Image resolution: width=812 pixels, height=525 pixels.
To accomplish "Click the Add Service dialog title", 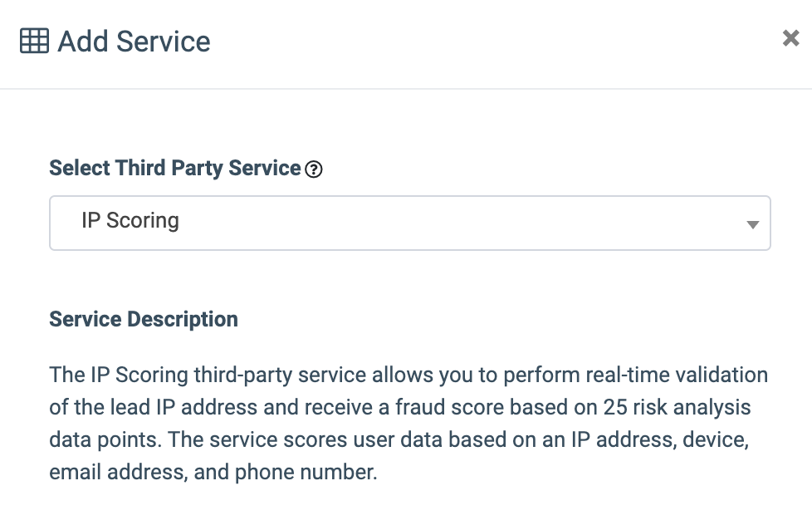I will [134, 42].
